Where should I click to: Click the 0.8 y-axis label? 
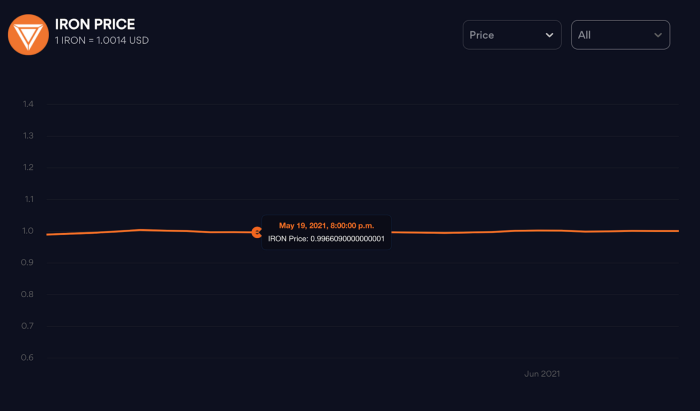click(x=28, y=294)
